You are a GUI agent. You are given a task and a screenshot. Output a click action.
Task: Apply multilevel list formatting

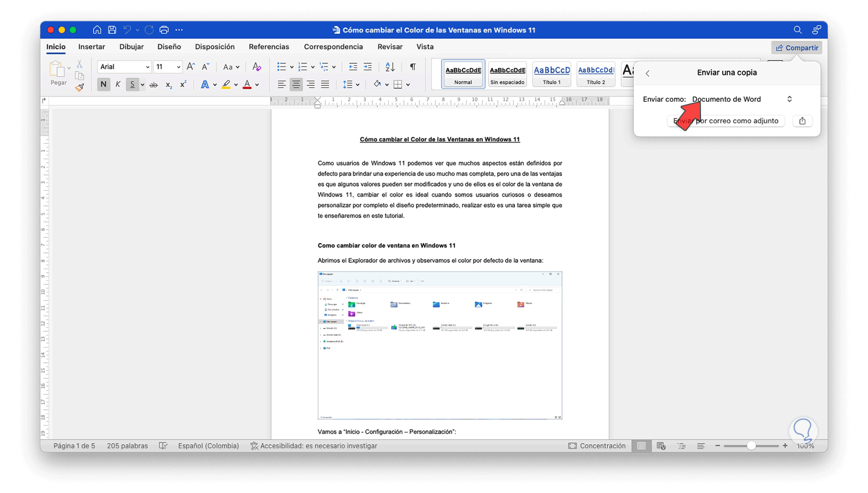click(x=324, y=67)
